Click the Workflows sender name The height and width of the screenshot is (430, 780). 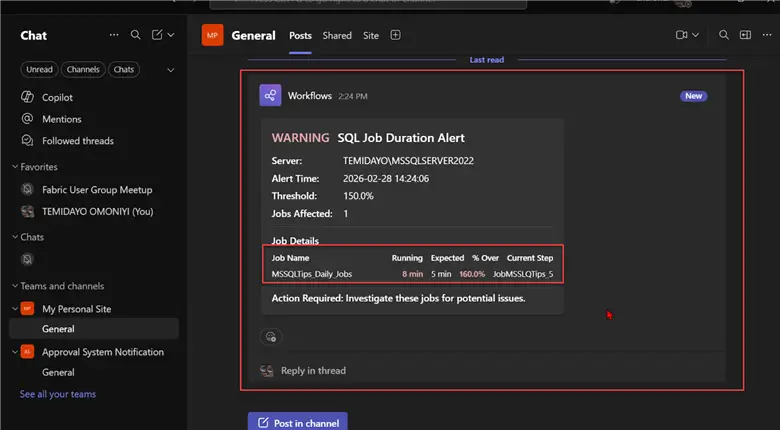(310, 96)
